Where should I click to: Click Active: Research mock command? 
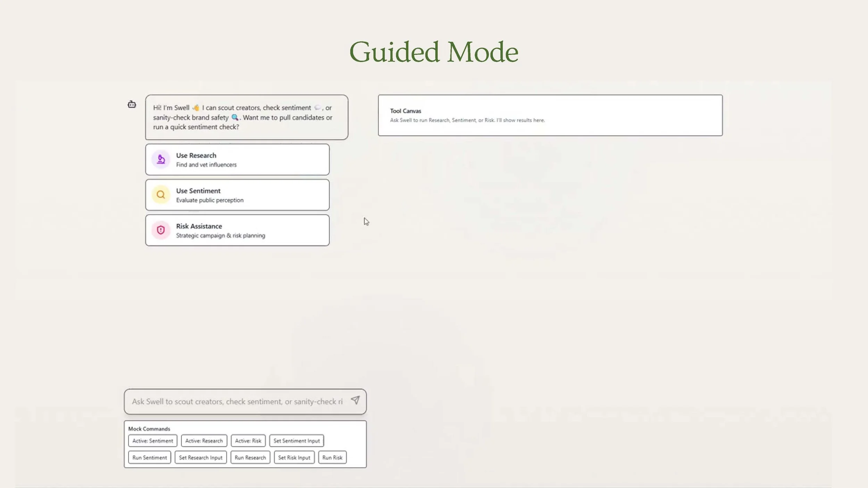(204, 441)
